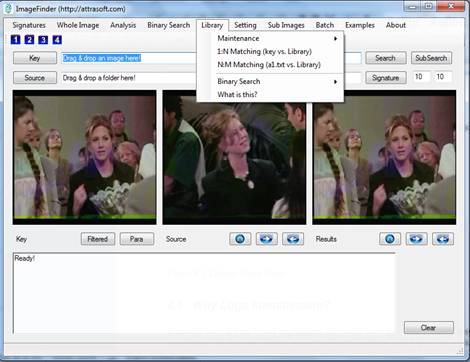Click the Signature button
The height and width of the screenshot is (362, 470).
pos(386,78)
